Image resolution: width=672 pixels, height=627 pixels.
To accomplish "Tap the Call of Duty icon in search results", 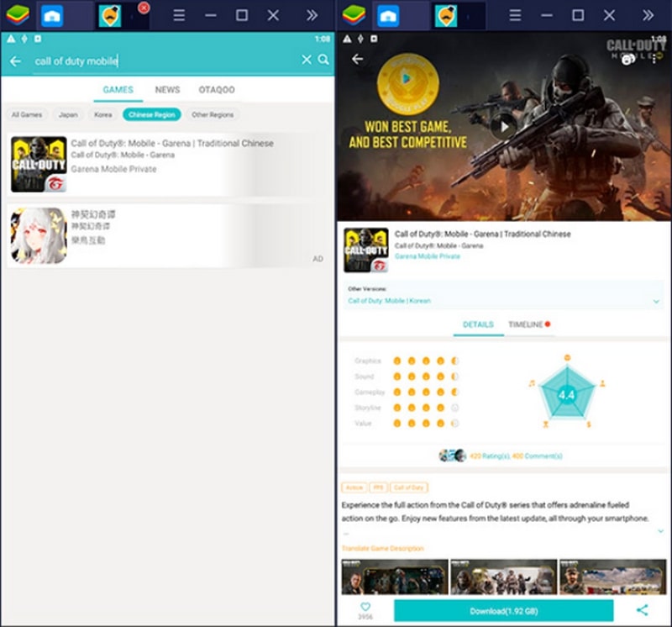I will pyautogui.click(x=39, y=165).
